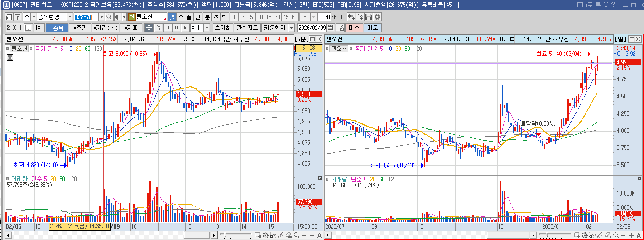Viewport: 644px width, 240px height.
Task: Click the 키움현재 button
Action: (274, 28)
